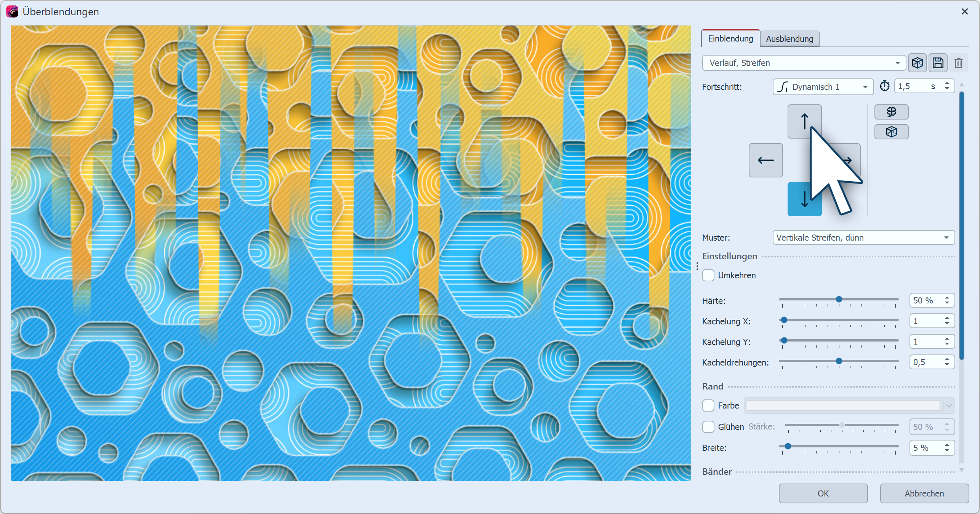Click the random transition dice icon
The width and height of the screenshot is (980, 514).
[917, 63]
